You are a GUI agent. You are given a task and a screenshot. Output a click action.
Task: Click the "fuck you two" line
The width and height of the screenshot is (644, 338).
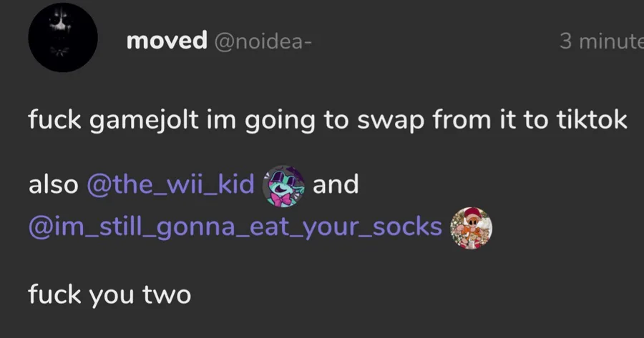(x=109, y=295)
